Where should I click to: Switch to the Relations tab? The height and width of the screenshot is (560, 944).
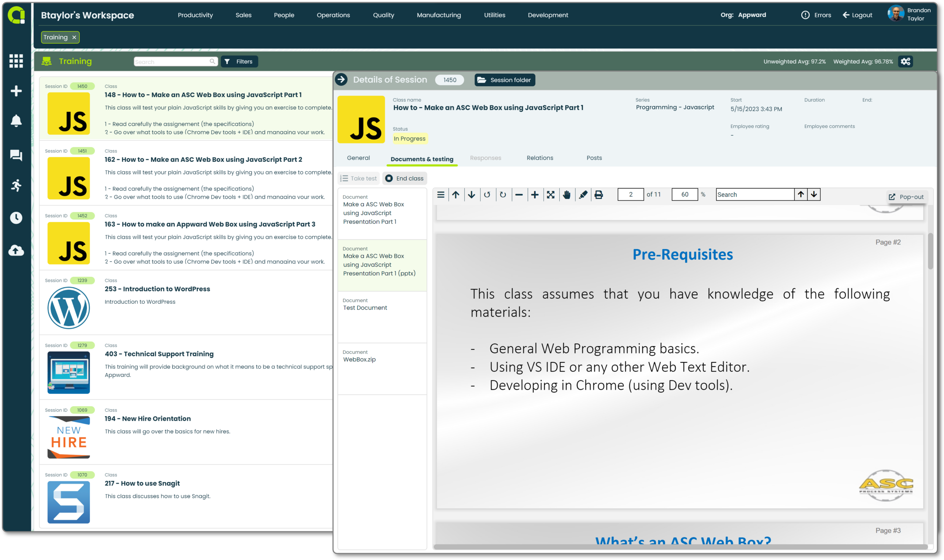[x=540, y=158]
